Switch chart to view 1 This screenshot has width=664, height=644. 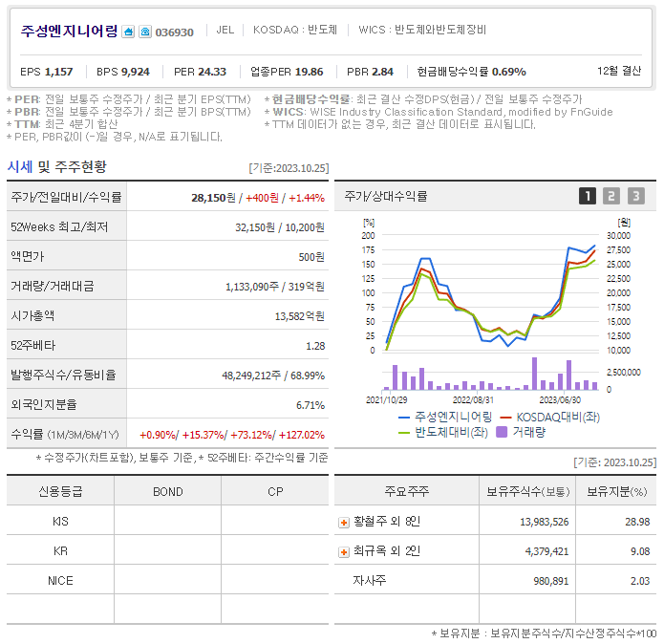tap(588, 196)
